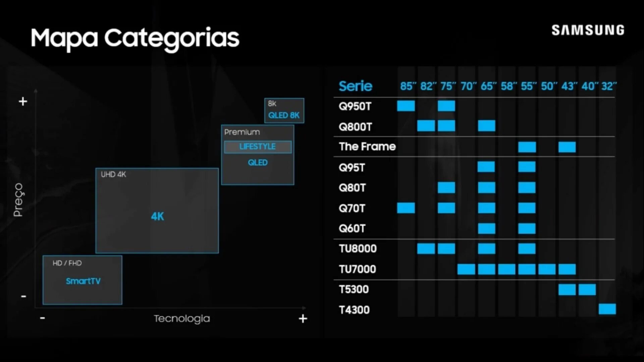This screenshot has height=362, width=644.
Task: Select the T5300 40" blue cell
Action: coord(587,290)
